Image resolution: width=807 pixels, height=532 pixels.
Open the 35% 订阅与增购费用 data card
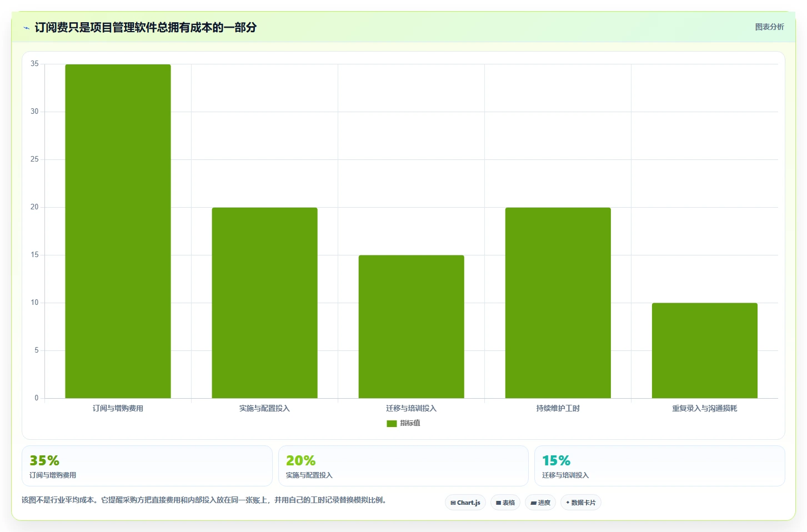tap(147, 466)
